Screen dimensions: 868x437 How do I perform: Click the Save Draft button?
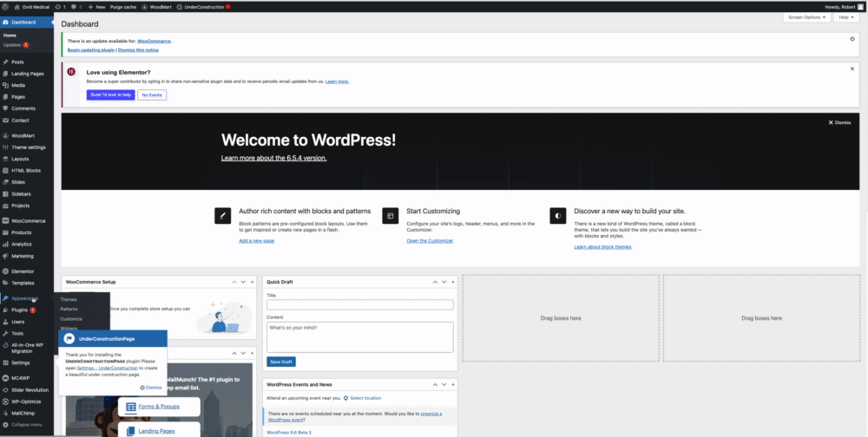point(281,362)
